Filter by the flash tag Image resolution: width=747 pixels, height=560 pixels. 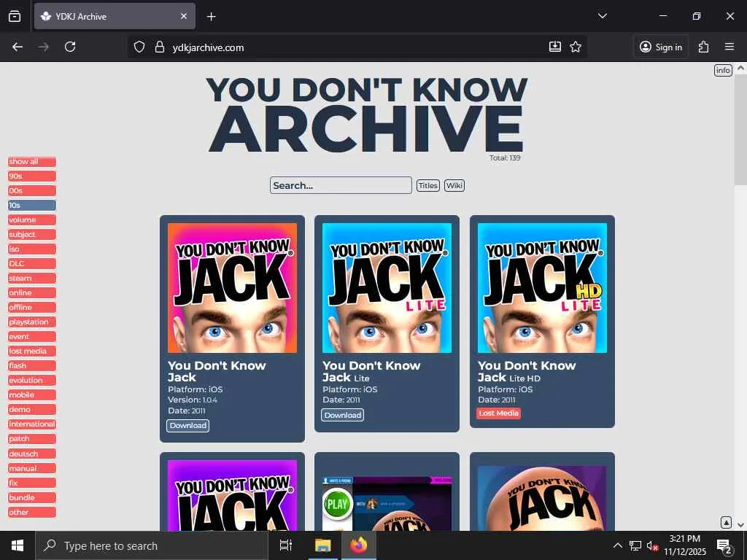click(32, 366)
